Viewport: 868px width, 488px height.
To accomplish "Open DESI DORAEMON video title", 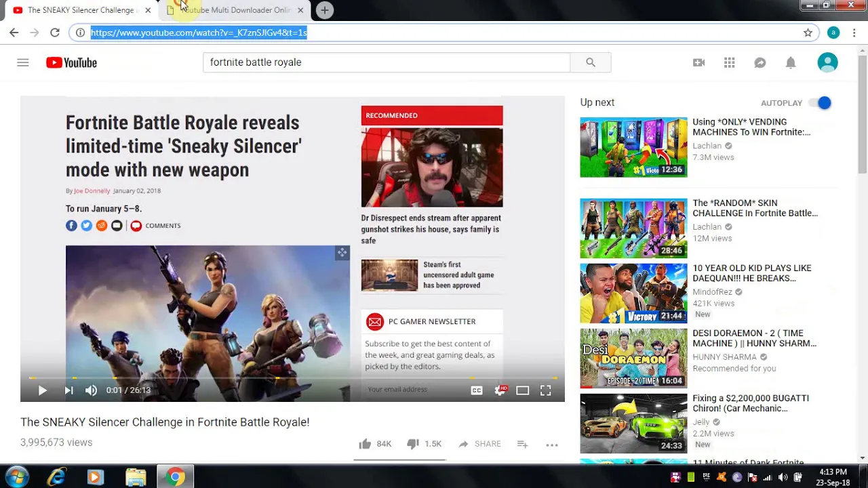I will [x=754, y=338].
